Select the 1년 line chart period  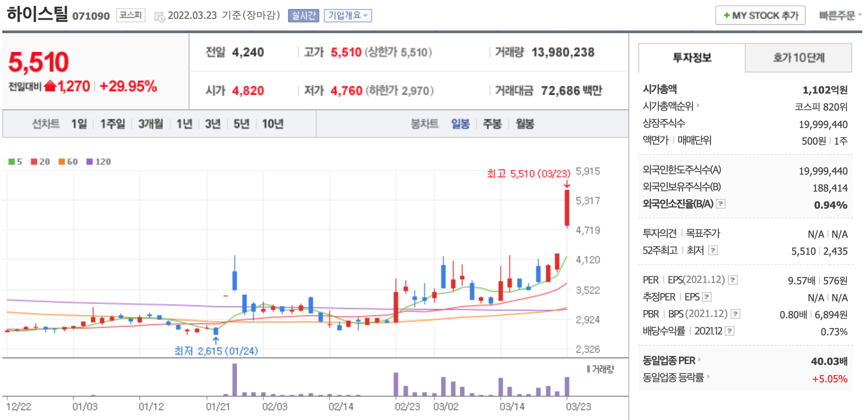pyautogui.click(x=184, y=124)
